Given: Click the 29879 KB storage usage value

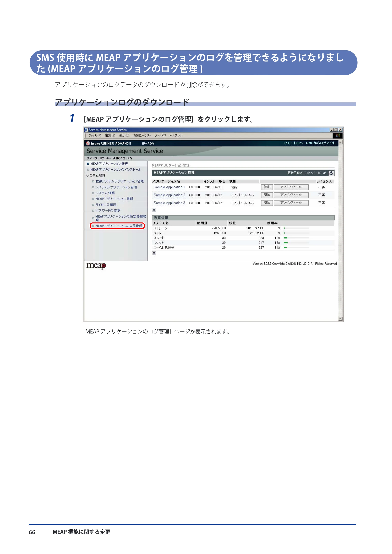Looking at the screenshot, I should [219, 228].
